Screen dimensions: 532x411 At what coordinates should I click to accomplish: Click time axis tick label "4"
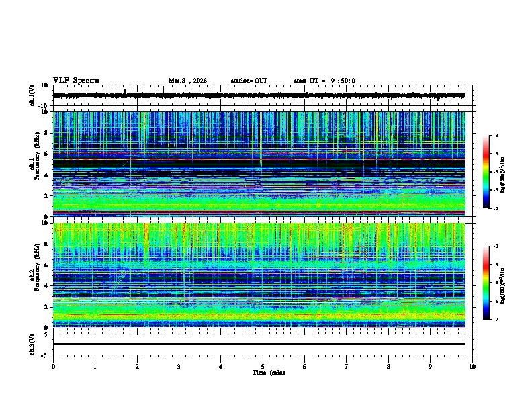(221, 367)
